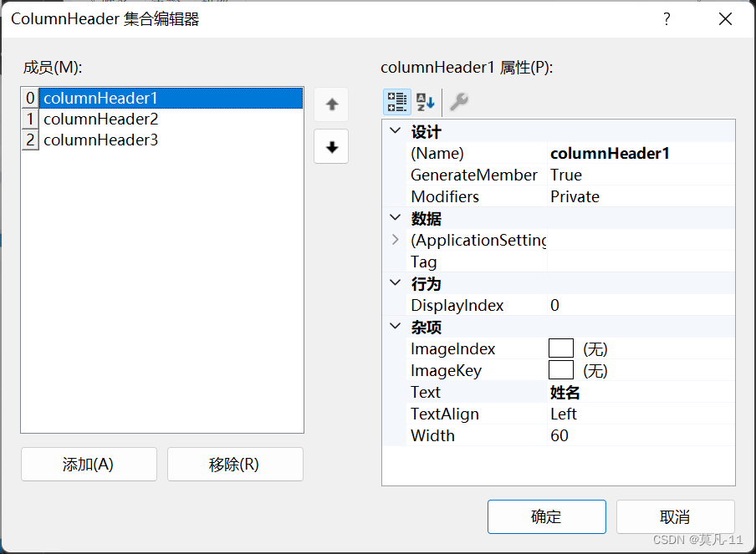Select columnHeader3 in members list
The height and width of the screenshot is (554, 756).
[x=171, y=140]
